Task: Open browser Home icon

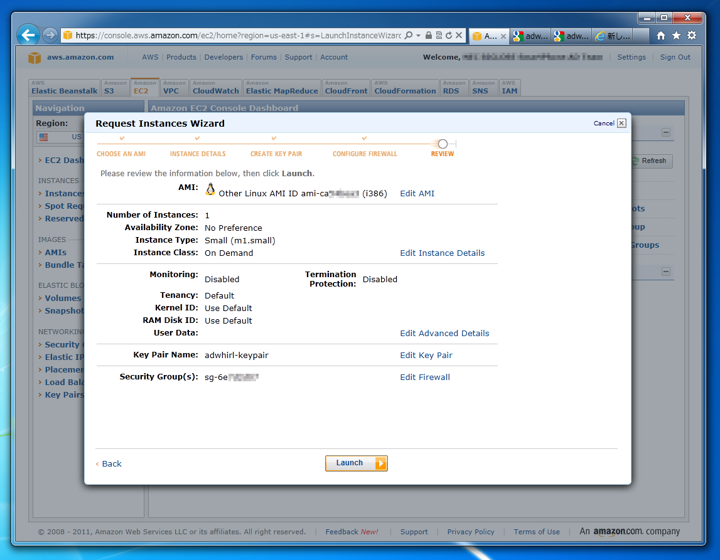Action: pos(661,35)
